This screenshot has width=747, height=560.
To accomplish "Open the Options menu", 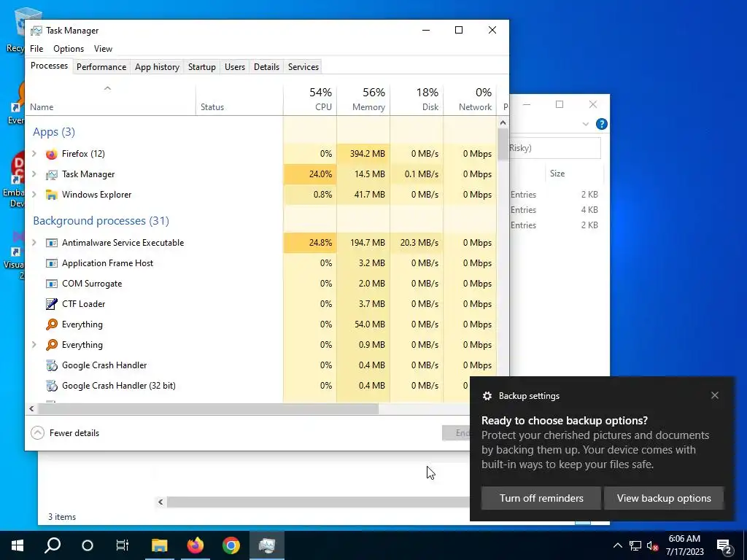I will tap(69, 49).
